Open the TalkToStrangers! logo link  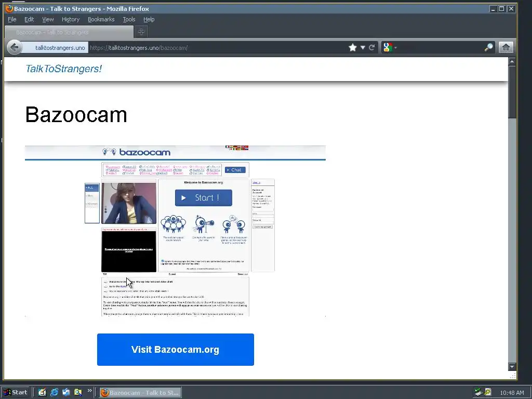click(x=63, y=69)
